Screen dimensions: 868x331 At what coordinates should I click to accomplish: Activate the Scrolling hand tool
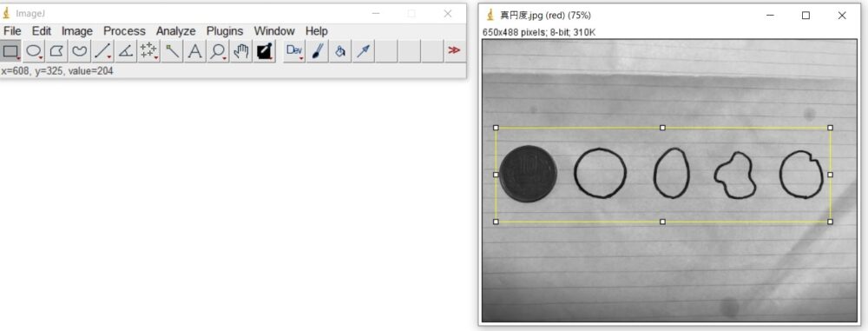[x=241, y=51]
